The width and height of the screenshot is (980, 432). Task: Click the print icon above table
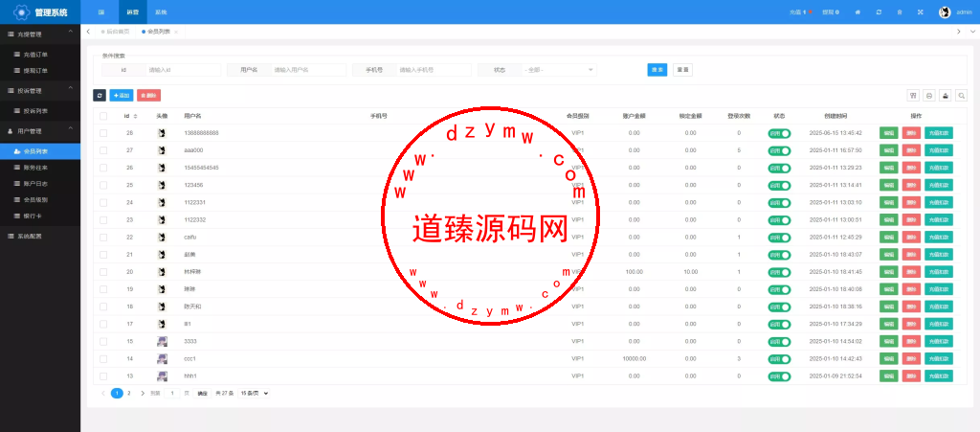tap(929, 95)
